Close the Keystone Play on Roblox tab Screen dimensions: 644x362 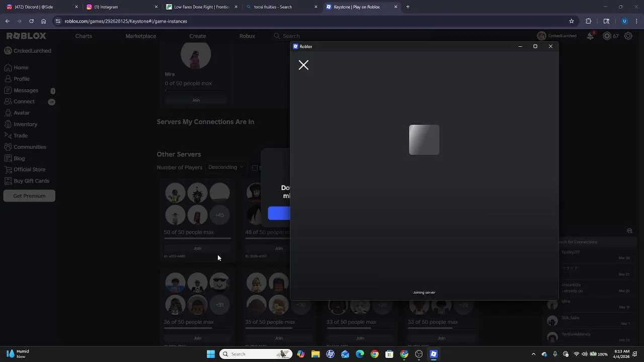coord(395,7)
